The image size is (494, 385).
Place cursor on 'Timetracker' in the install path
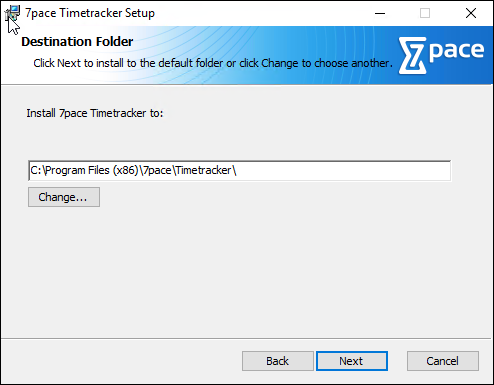click(203, 170)
